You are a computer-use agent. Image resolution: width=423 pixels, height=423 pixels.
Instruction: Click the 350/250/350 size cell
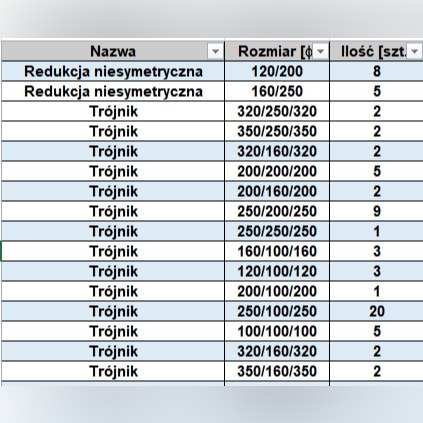[x=277, y=131]
